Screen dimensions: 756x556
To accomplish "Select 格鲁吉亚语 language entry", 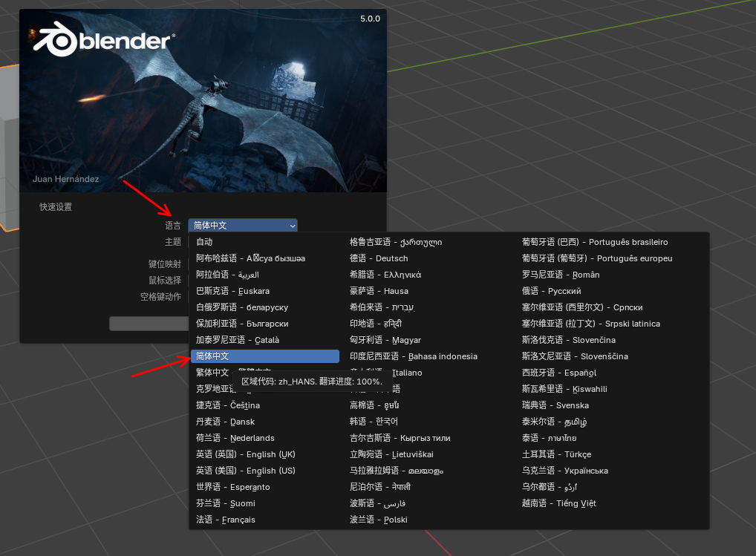I will click(x=429, y=242).
